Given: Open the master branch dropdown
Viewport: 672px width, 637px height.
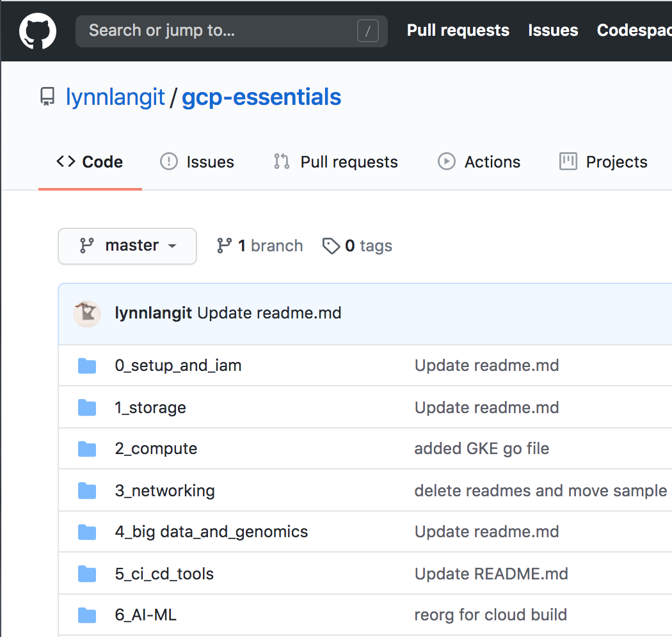Looking at the screenshot, I should [127, 246].
